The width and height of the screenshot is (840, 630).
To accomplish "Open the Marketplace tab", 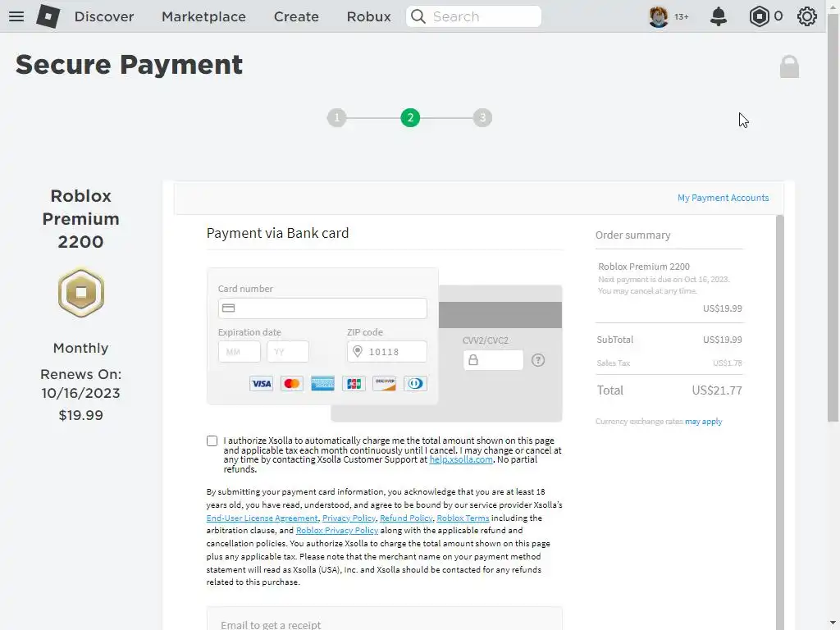I will pyautogui.click(x=203, y=16).
